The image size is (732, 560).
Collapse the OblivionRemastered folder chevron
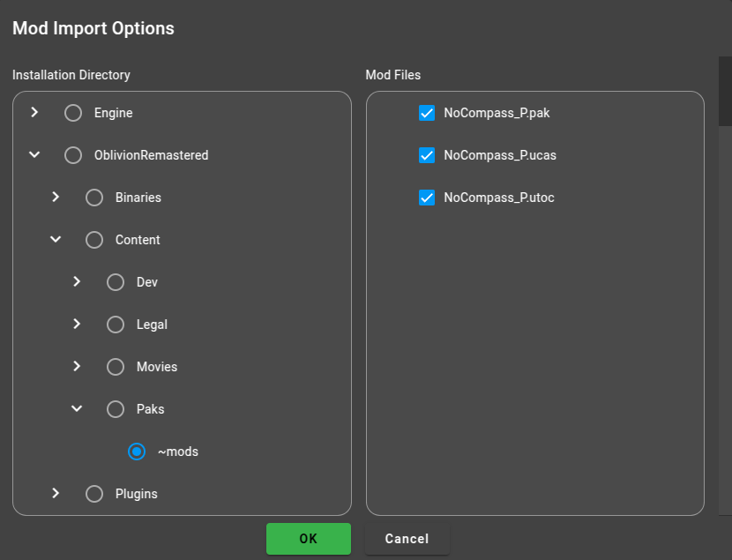coord(34,155)
